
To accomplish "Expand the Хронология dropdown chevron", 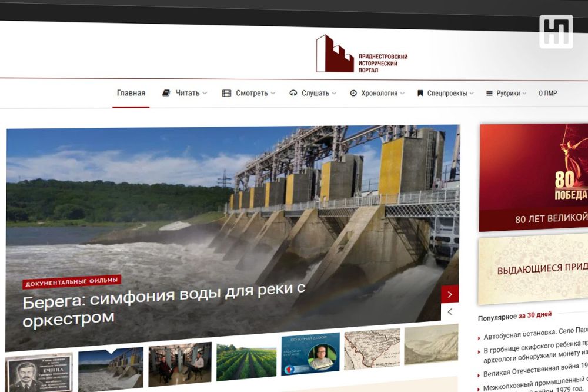I will (x=403, y=93).
